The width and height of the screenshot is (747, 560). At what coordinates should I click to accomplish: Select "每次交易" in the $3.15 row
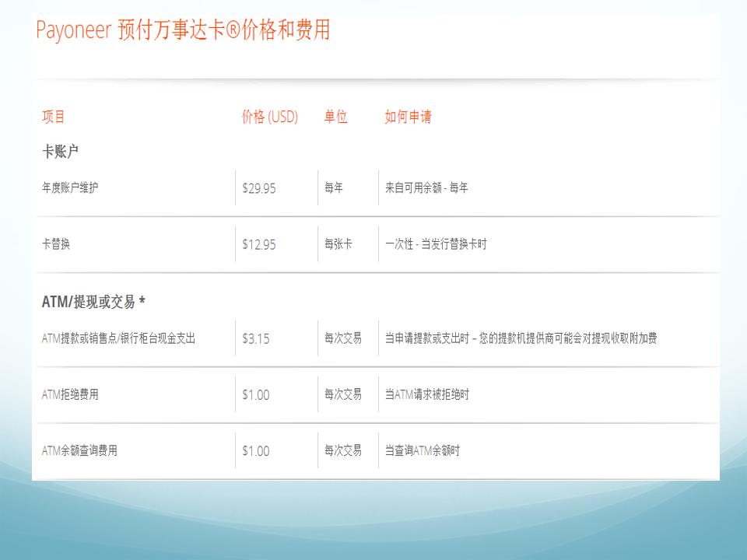(343, 338)
